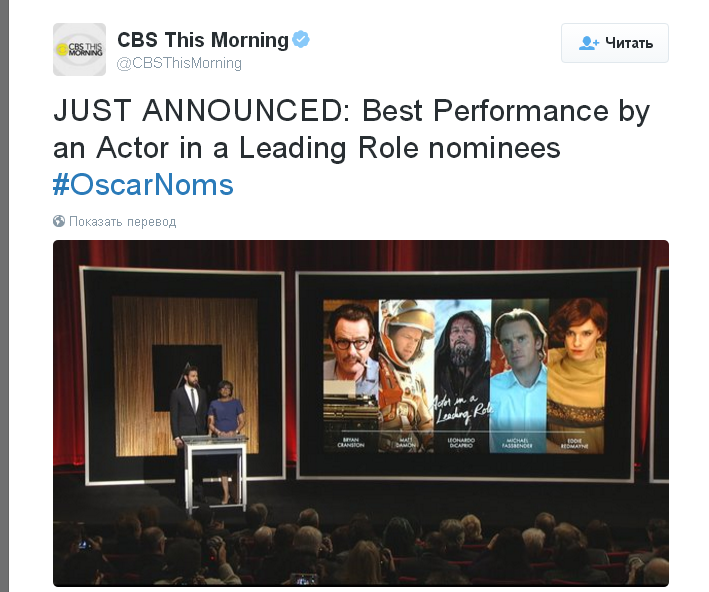This screenshot has height=592, width=709.
Task: Click the @CBSThisMorning handle
Action: pyautogui.click(x=180, y=63)
